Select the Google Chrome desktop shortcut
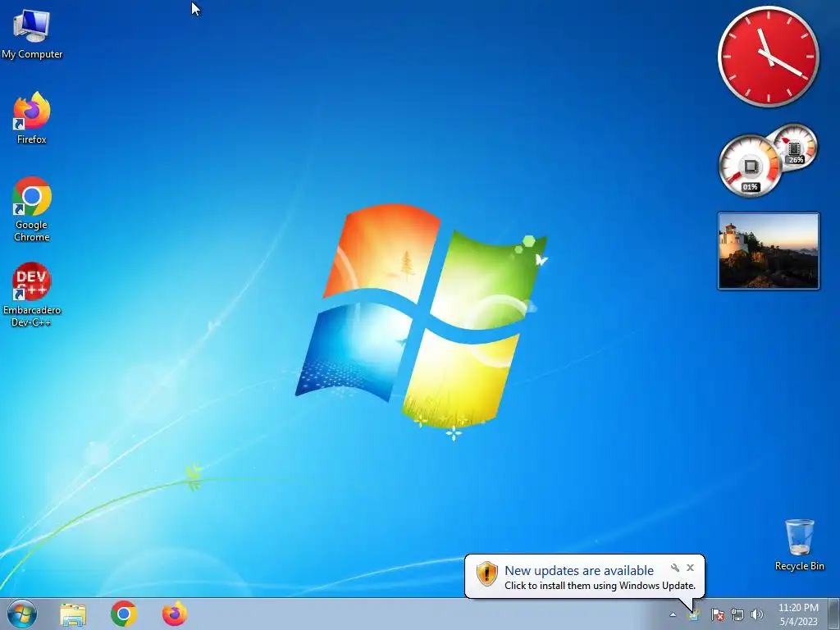Viewport: 840px width, 630px height. [32, 209]
